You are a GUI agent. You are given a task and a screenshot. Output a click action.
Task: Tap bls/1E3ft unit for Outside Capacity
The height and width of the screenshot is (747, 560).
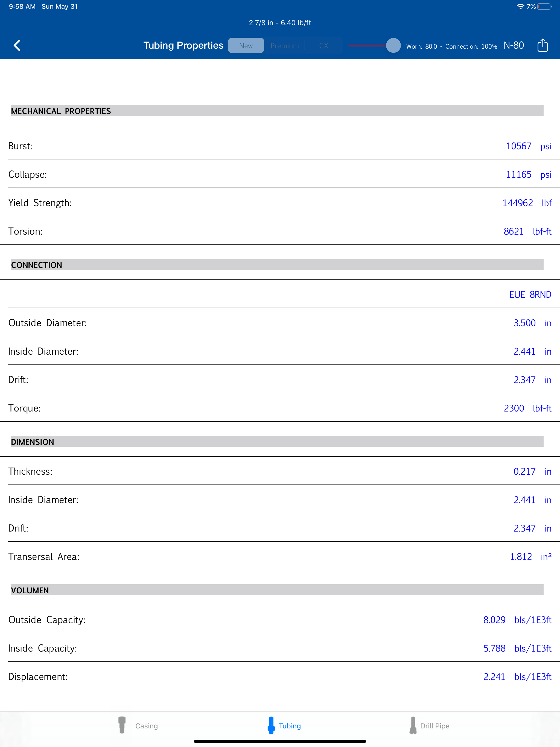tap(533, 620)
